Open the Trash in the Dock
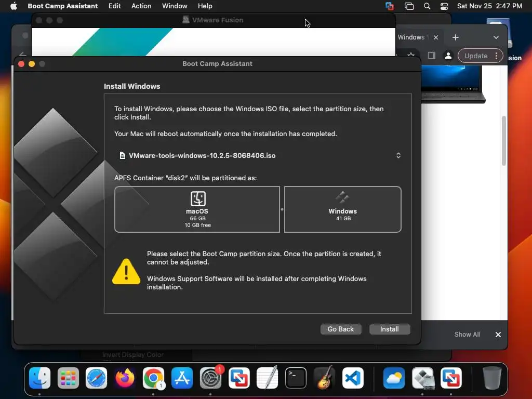Viewport: 532px width, 399px height. (x=492, y=378)
